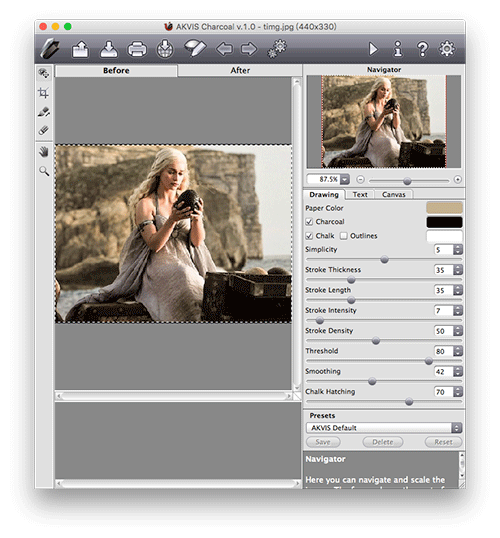This screenshot has height=538, width=500.
Task: Enable the Outlines checkbox
Action: click(344, 236)
